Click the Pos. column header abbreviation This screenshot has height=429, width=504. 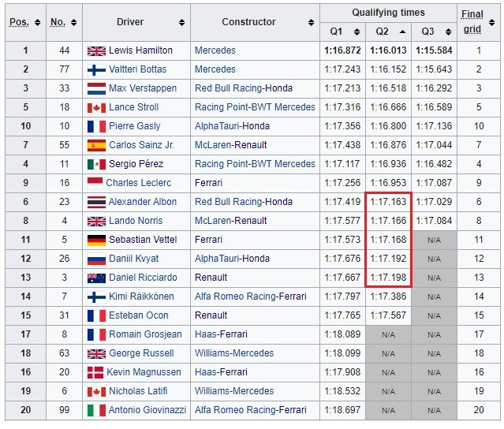pos(18,22)
